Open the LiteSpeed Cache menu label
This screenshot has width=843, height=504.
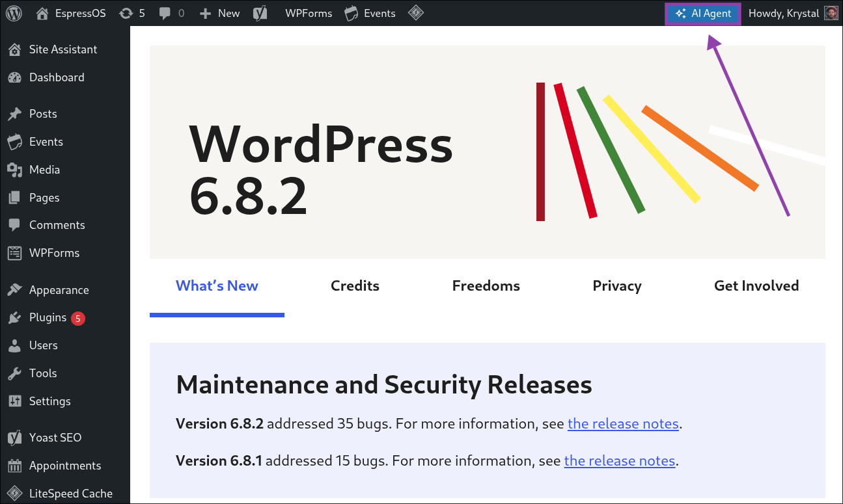(71, 494)
